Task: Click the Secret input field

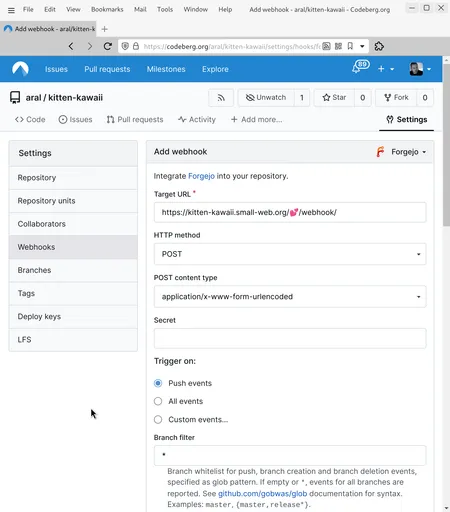Action: 290,339
